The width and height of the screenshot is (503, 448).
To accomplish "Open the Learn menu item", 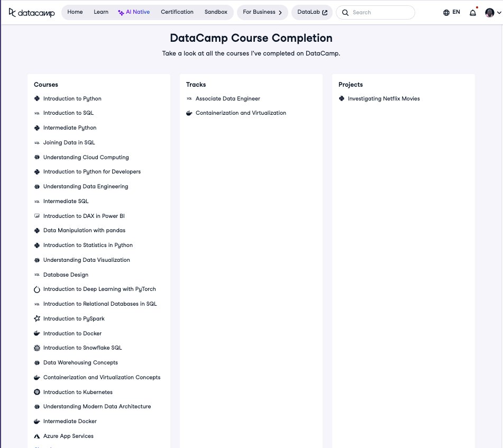I will [101, 12].
